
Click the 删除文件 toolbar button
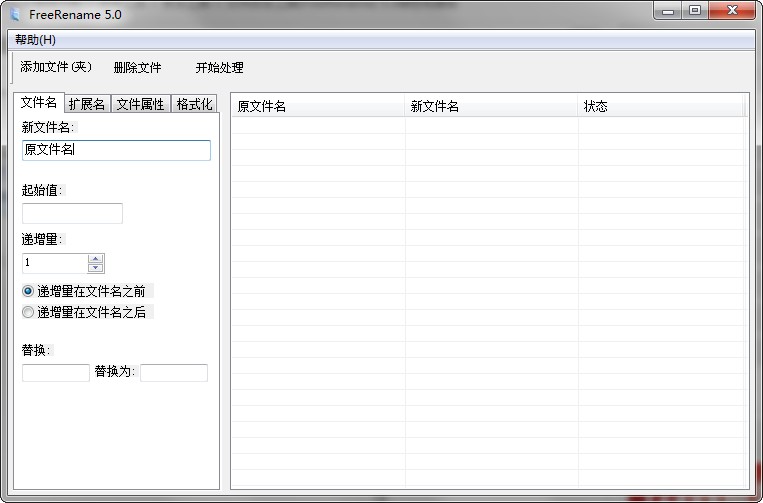point(137,68)
